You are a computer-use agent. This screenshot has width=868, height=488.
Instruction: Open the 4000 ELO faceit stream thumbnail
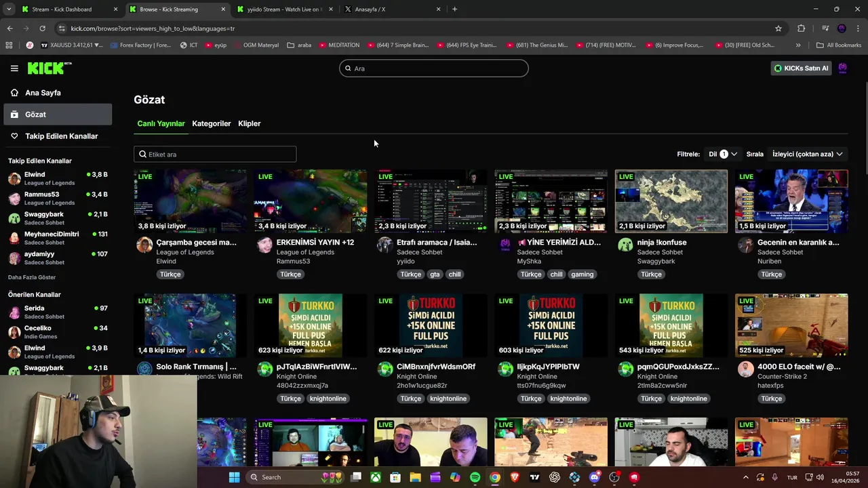(791, 325)
